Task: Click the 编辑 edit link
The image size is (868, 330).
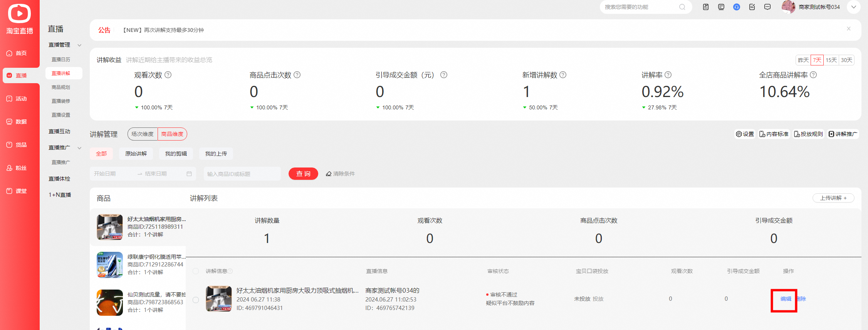Action: (786, 299)
